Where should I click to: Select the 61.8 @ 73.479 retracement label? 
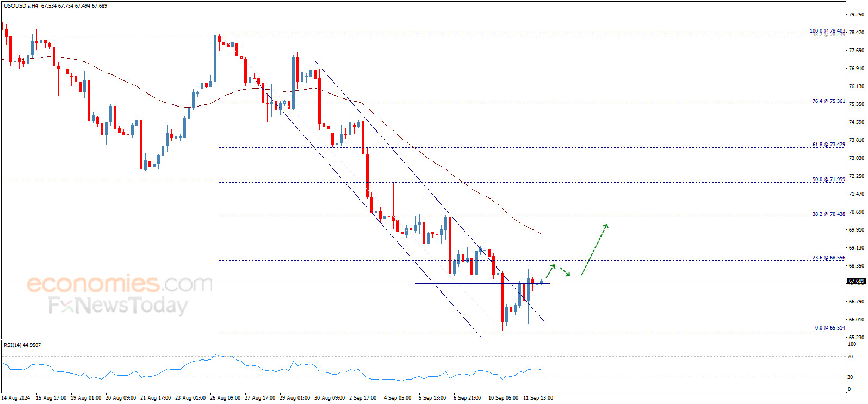click(x=828, y=145)
